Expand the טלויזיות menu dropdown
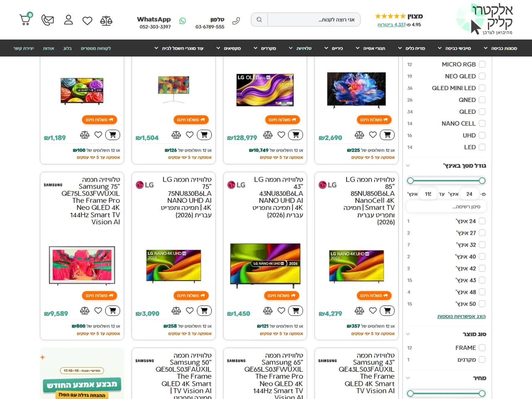 coord(300,48)
